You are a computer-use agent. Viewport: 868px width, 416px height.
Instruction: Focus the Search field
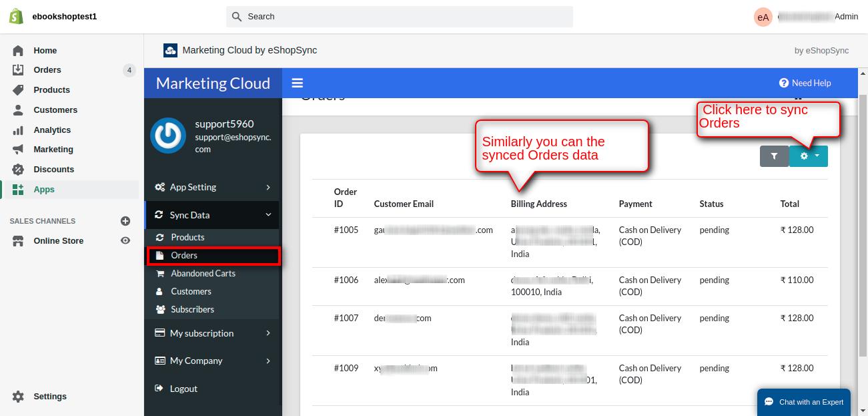tap(399, 17)
